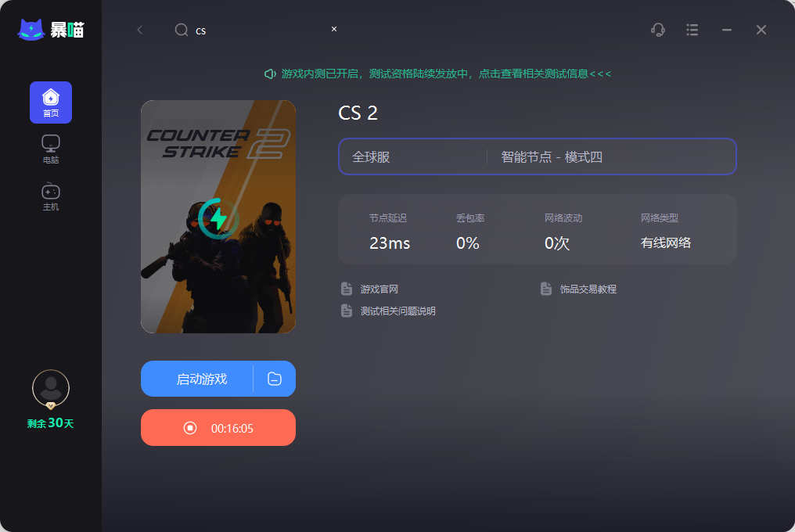Minimize the 暴喵 window
Image resolution: width=795 pixels, height=532 pixels.
727,30
